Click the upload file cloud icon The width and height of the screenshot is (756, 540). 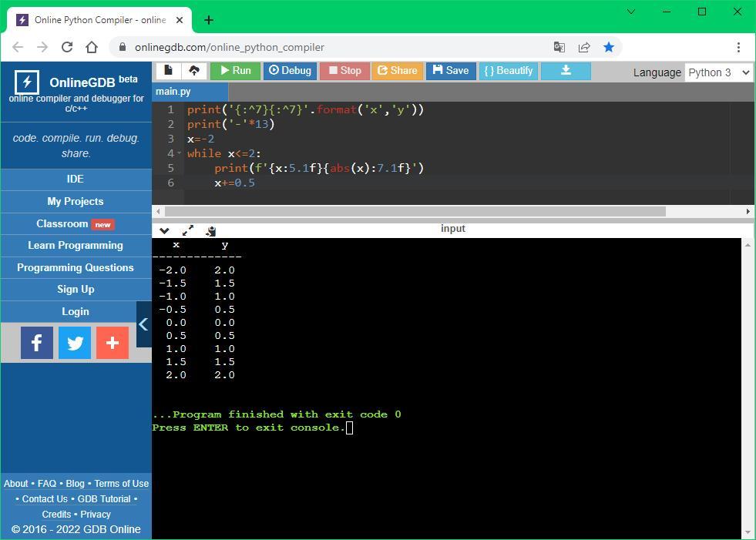tap(194, 71)
